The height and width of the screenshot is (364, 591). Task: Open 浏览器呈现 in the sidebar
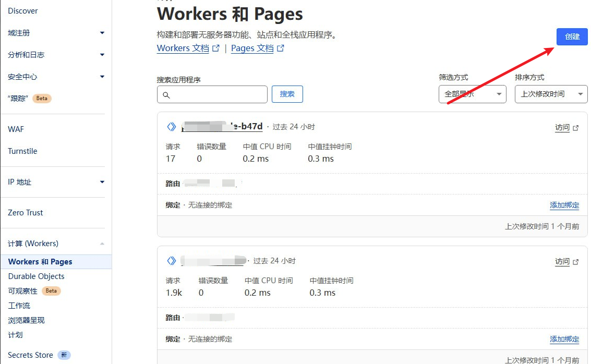[x=27, y=320]
